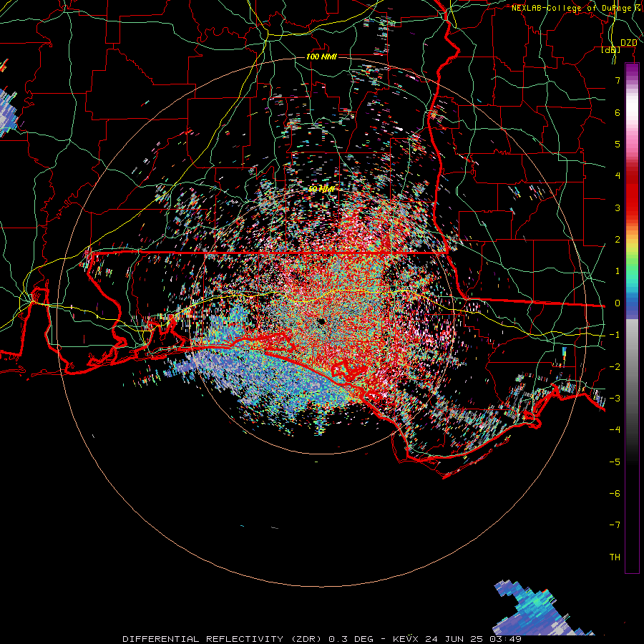Click DIFFERENTIAL REFLECTIVITY in the bottom caption
The height and width of the screenshot is (644, 644).
point(203,639)
